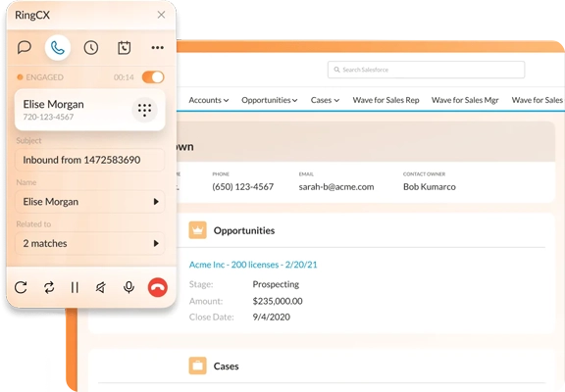The height and width of the screenshot is (392, 565).
Task: Open the scheduled callbacks calendar icon
Action: (124, 47)
